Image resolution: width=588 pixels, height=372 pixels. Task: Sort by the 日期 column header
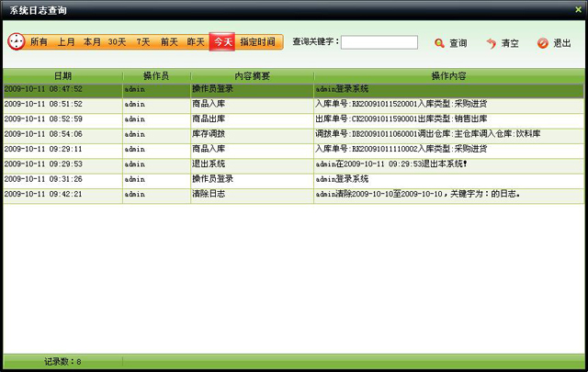coord(62,75)
